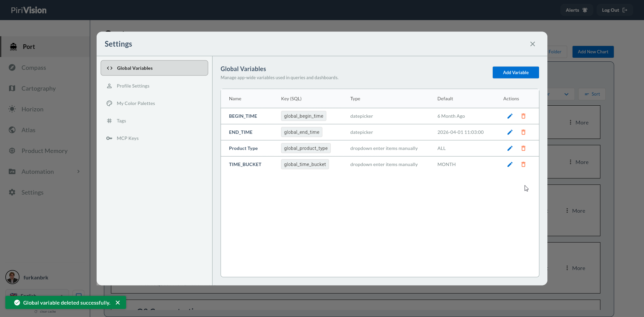Click the Alerts button in header
Screen dimensions: 644x317
pos(577,10)
